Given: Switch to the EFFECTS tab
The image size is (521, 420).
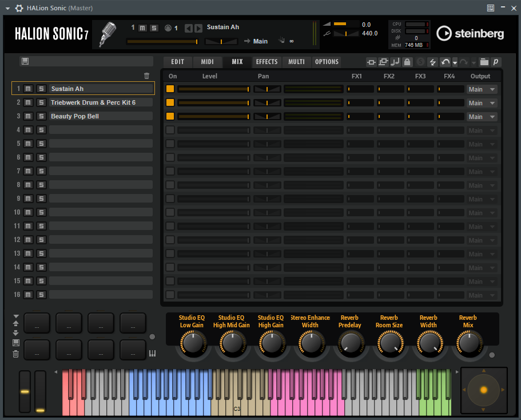Looking at the screenshot, I should [267, 62].
